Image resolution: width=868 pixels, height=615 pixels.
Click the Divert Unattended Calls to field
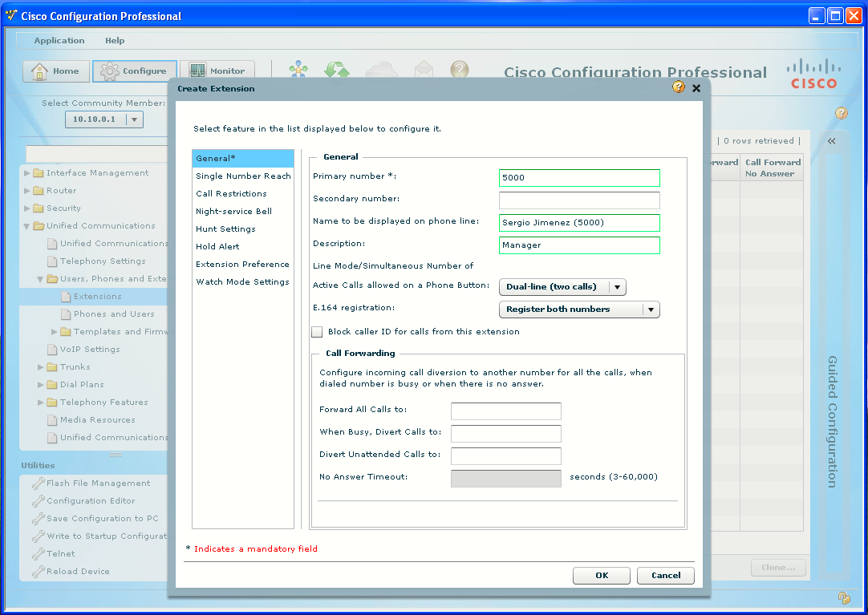(506, 456)
